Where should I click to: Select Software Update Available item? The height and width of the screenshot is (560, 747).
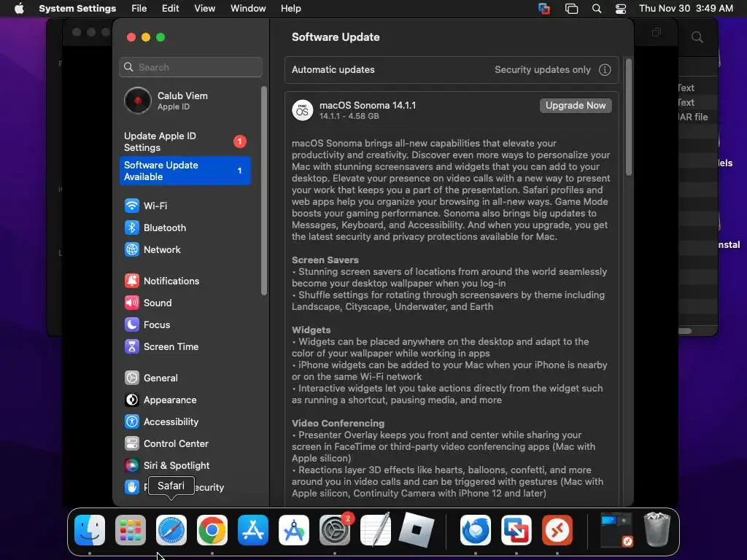pos(185,171)
